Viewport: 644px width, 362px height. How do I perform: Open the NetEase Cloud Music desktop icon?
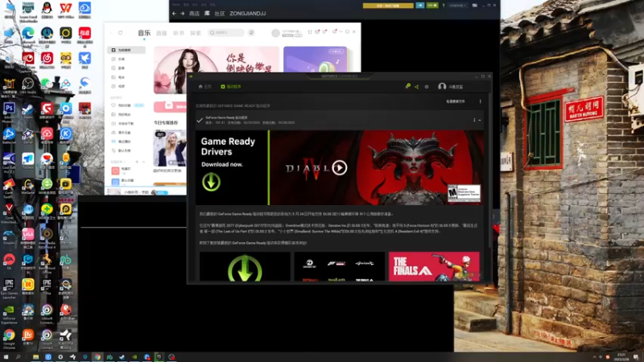[x=47, y=60]
